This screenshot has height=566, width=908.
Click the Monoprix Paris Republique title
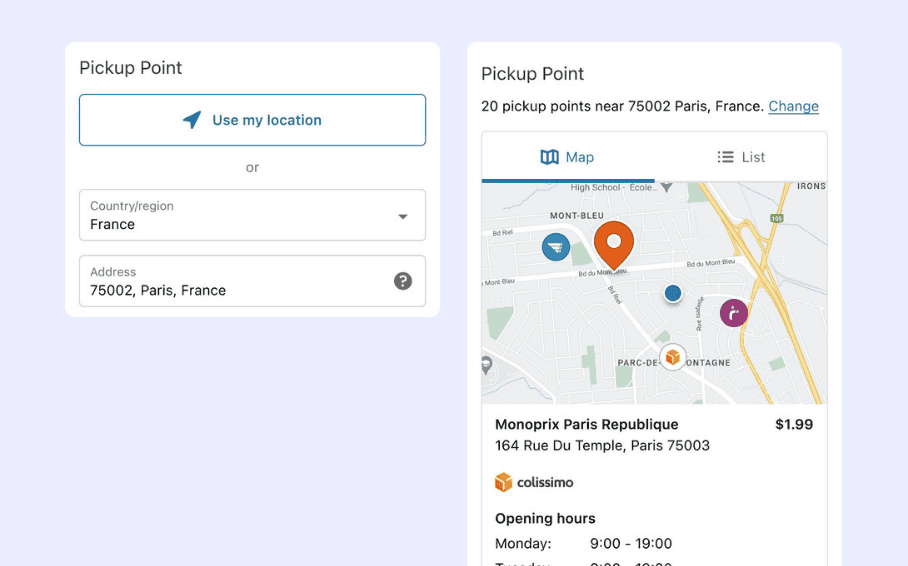pyautogui.click(x=587, y=424)
